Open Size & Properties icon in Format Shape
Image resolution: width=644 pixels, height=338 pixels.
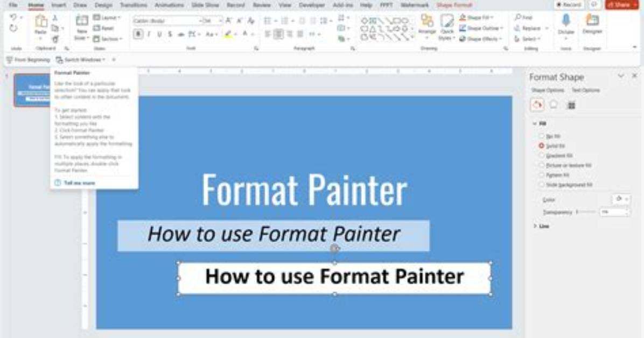(x=571, y=105)
